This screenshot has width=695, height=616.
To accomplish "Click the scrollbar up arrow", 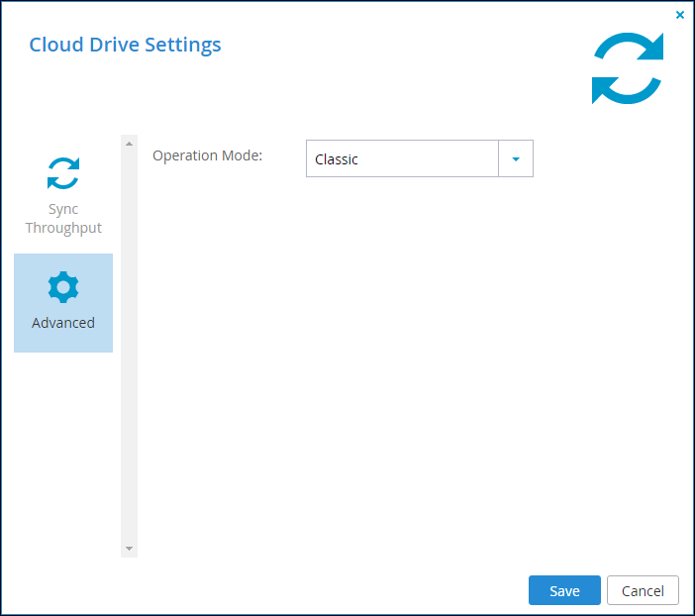I will tap(129, 144).
